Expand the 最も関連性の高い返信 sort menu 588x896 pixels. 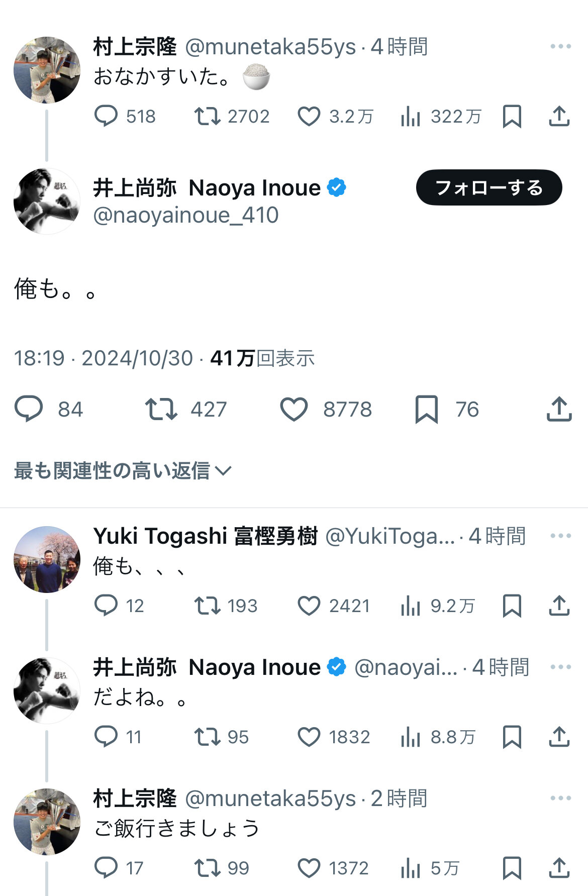pos(123,471)
